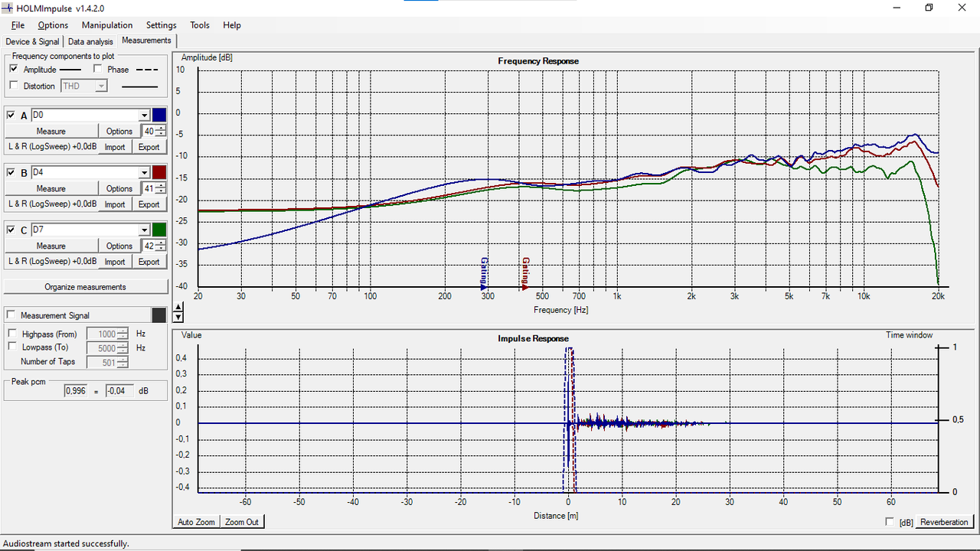Click the Measure button for slot A
The width and height of the screenshot is (980, 551).
(51, 131)
